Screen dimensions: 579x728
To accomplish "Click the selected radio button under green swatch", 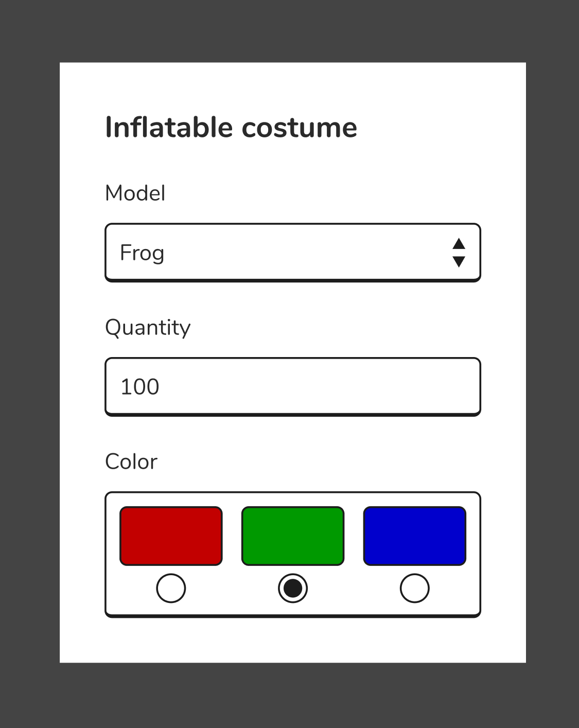I will pyautogui.click(x=293, y=588).
